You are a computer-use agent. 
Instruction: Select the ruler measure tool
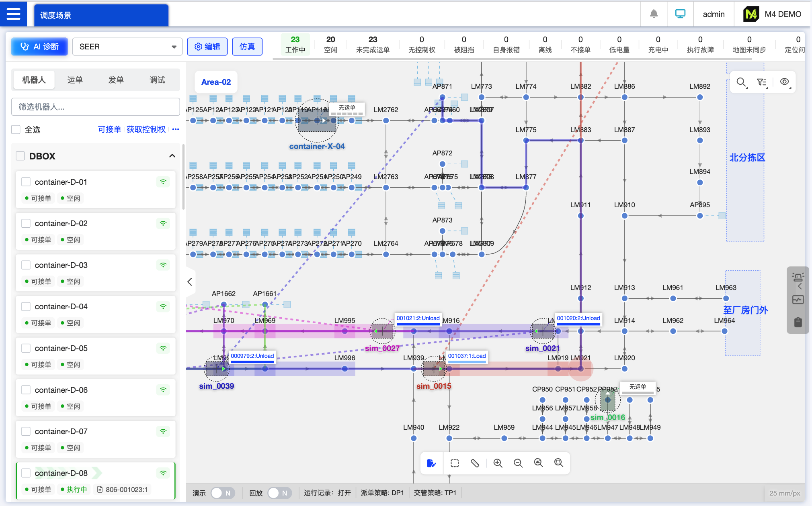[475, 463]
